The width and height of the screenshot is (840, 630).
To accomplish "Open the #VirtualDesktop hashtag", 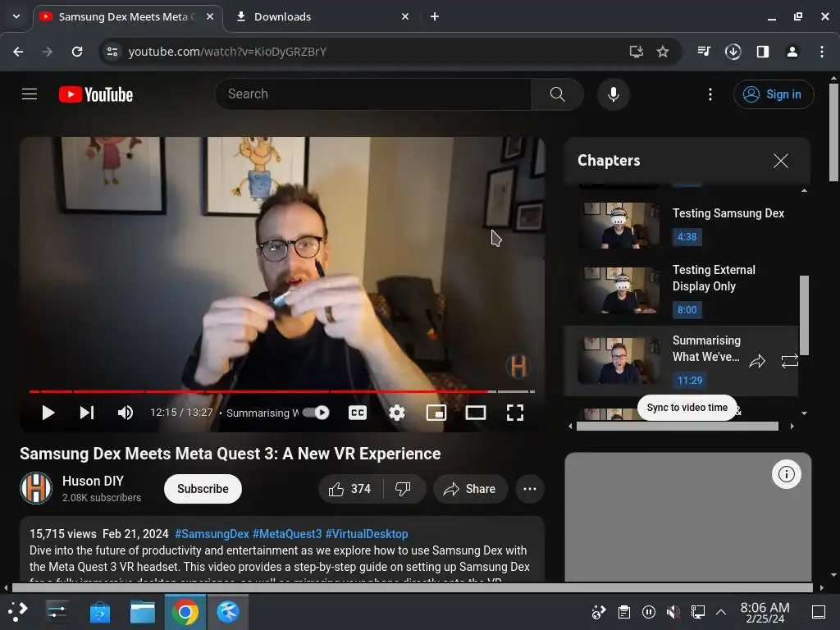I will [x=367, y=534].
